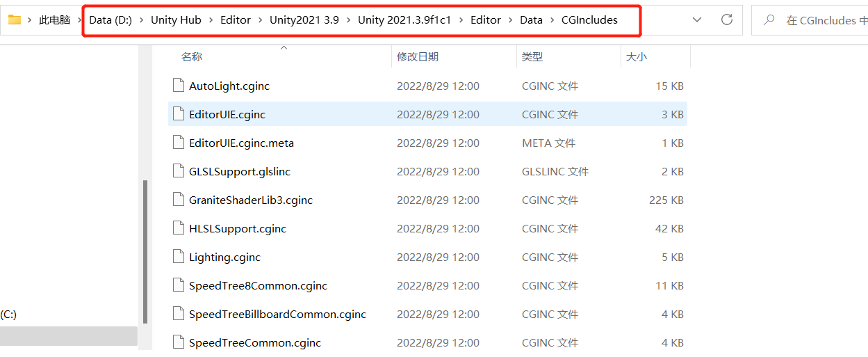Expand the chevron after 此电脑 breadcrumb

(x=80, y=20)
